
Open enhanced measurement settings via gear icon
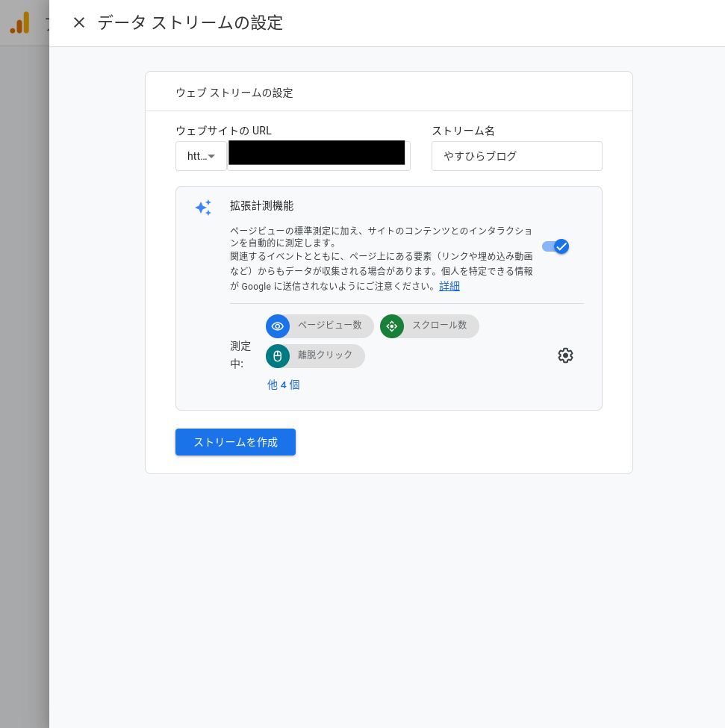tap(565, 355)
